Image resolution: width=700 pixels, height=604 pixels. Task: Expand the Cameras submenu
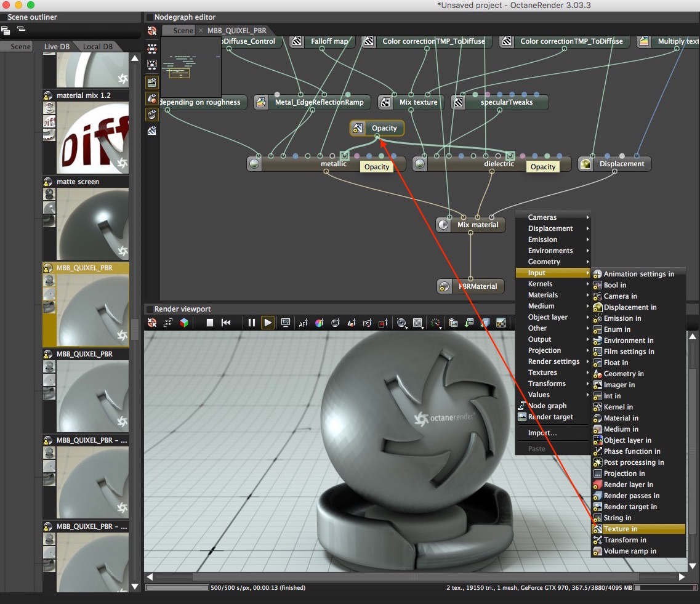click(x=553, y=217)
